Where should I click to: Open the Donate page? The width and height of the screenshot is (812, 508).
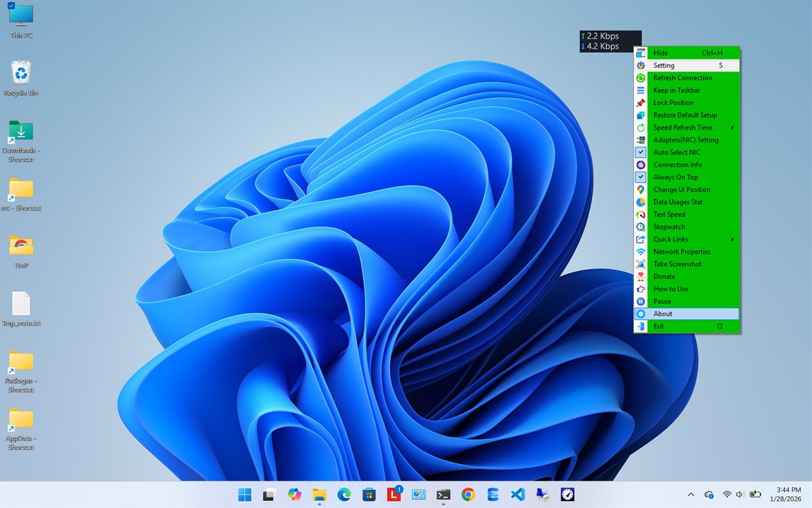point(664,276)
